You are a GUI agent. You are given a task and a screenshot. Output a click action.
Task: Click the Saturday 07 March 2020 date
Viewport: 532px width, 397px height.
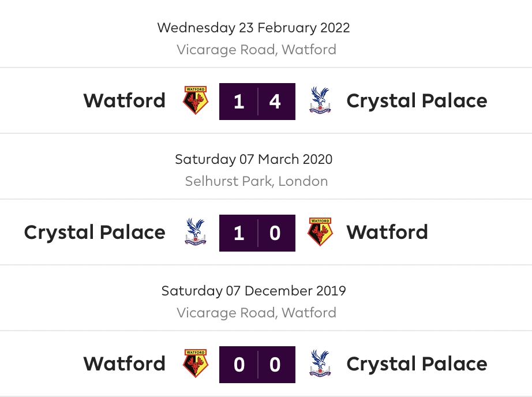coord(253,159)
